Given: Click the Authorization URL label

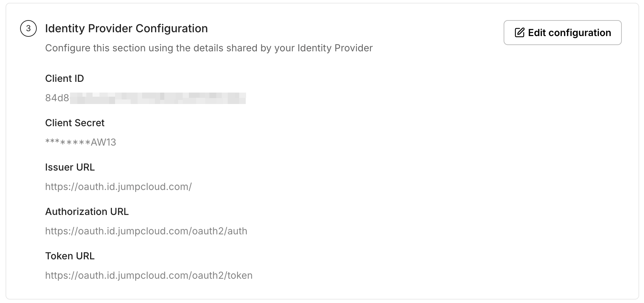Looking at the screenshot, I should tap(87, 211).
